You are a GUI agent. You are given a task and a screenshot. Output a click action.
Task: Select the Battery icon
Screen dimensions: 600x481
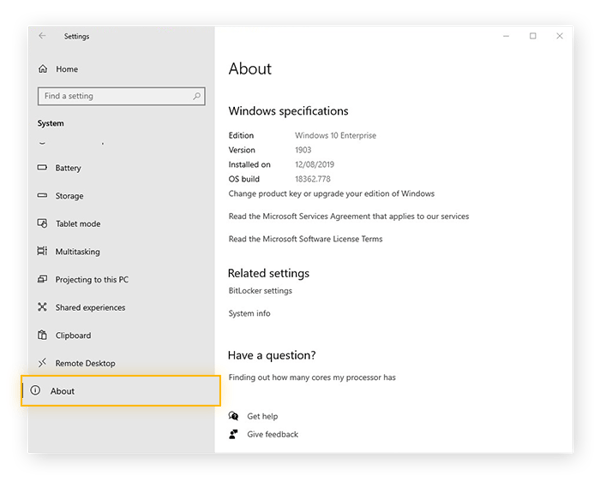[x=42, y=168]
